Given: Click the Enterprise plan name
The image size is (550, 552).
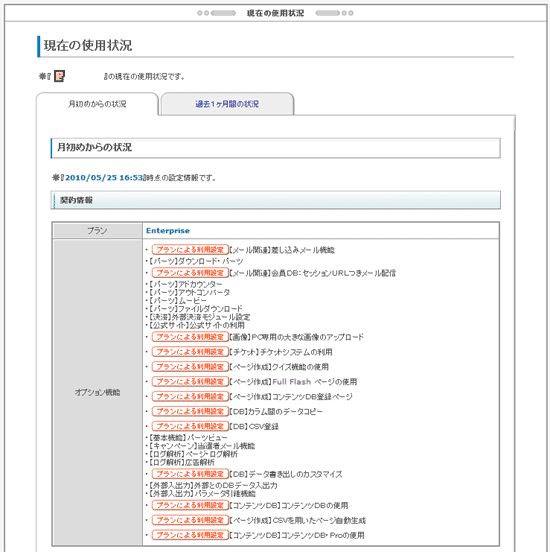Looking at the screenshot, I should [x=168, y=231].
